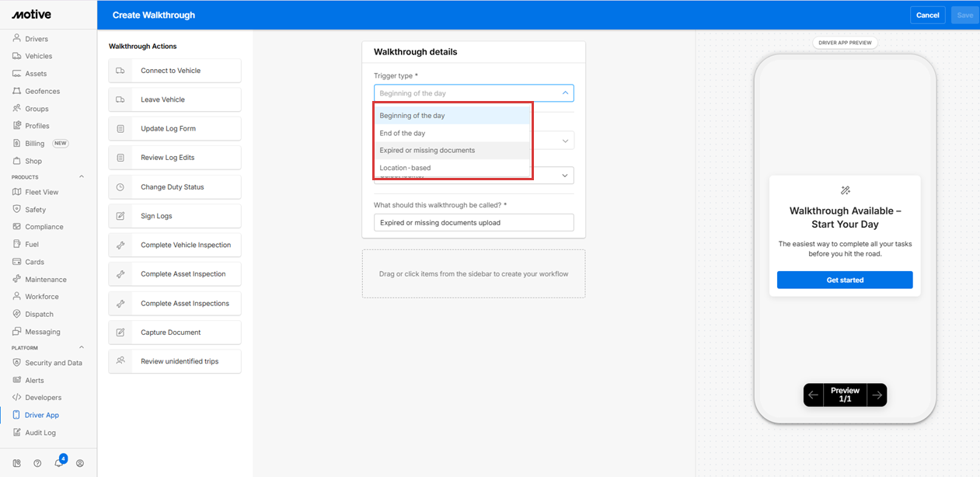Add Connect to Vehicle action
Image resolution: width=980 pixels, height=477 pixels.
[x=175, y=71]
